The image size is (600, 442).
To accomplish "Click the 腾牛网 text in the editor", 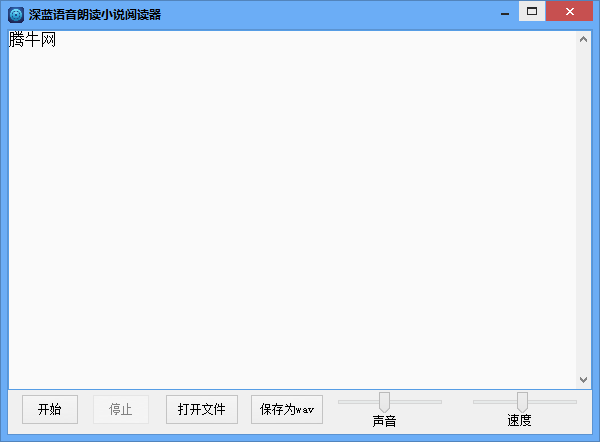I will pyautogui.click(x=32, y=39).
